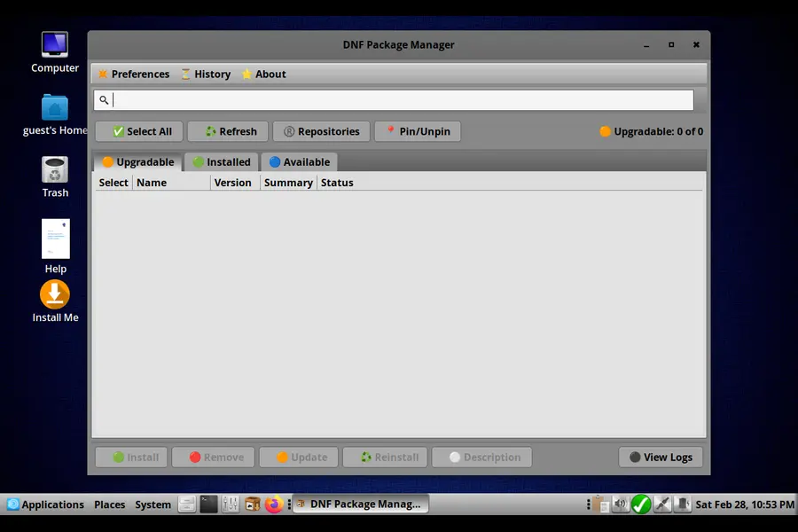Open DNF Package Manager from the taskbar
This screenshot has width=798, height=532.
[359, 504]
